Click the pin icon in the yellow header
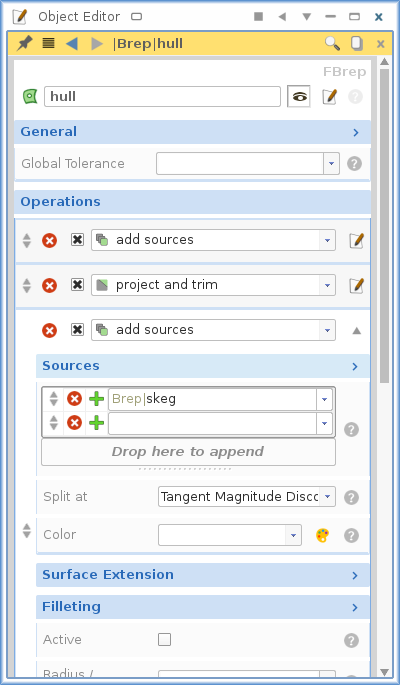 24,43
